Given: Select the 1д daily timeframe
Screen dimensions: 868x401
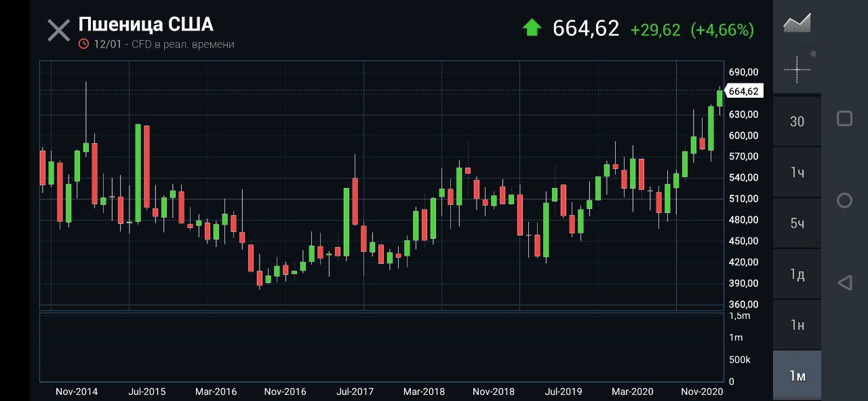Looking at the screenshot, I should (797, 275).
